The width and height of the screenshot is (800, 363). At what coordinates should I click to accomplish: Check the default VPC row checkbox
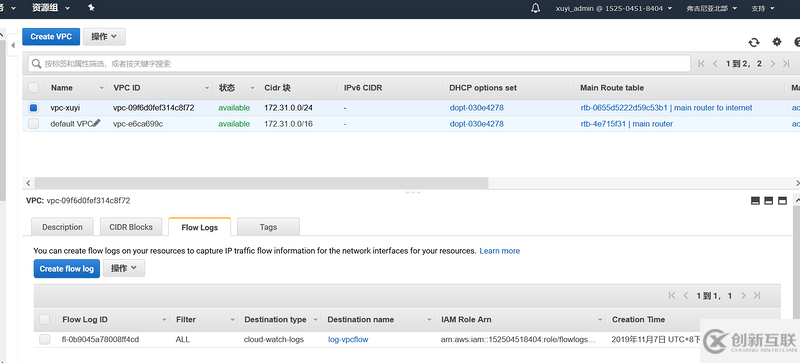[33, 124]
